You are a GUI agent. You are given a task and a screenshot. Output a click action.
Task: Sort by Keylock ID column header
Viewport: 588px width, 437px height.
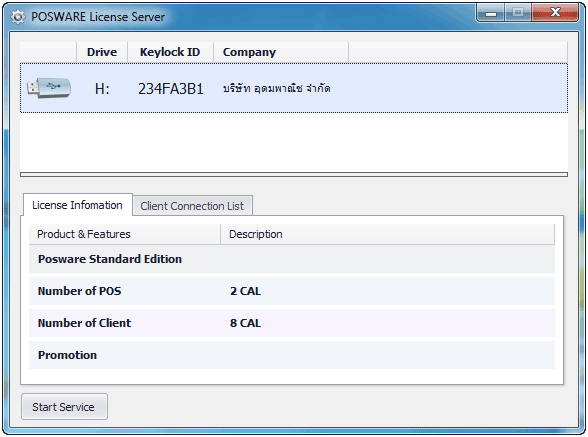tap(170, 52)
